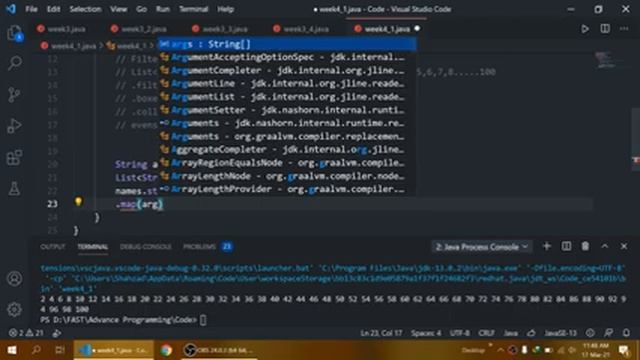This screenshot has height=360, width=640.
Task: Open the Testing flask view
Action: tap(15, 189)
